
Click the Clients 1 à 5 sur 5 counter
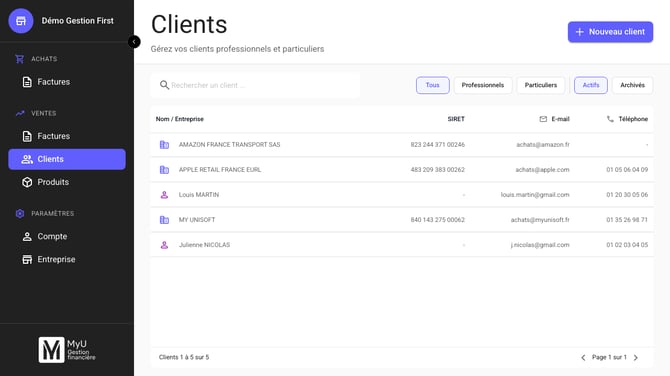pyautogui.click(x=184, y=357)
